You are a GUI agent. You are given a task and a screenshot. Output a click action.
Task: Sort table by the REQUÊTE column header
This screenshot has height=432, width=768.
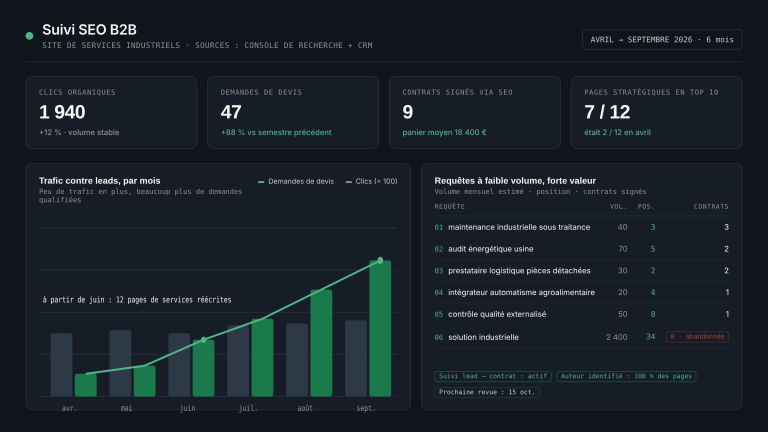(x=450, y=207)
